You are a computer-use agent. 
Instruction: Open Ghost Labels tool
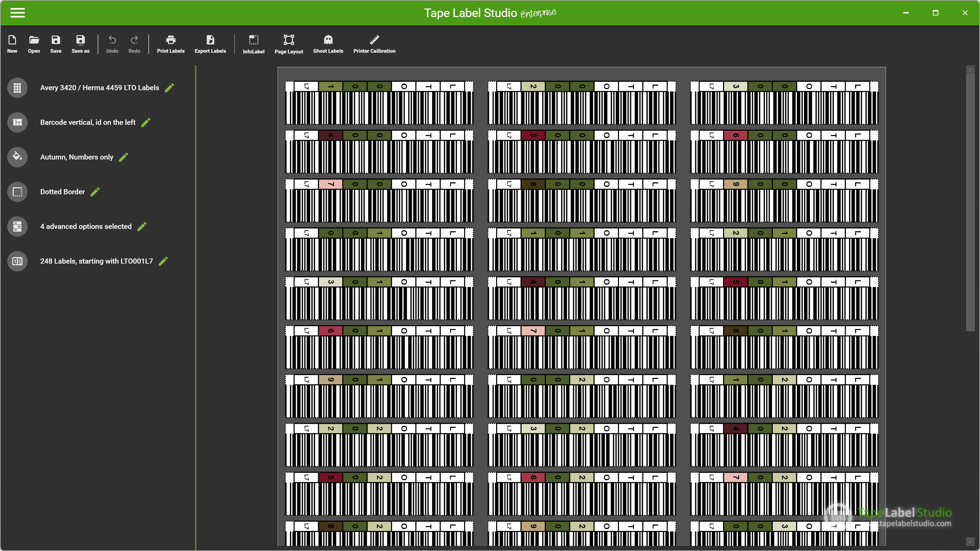(x=328, y=44)
